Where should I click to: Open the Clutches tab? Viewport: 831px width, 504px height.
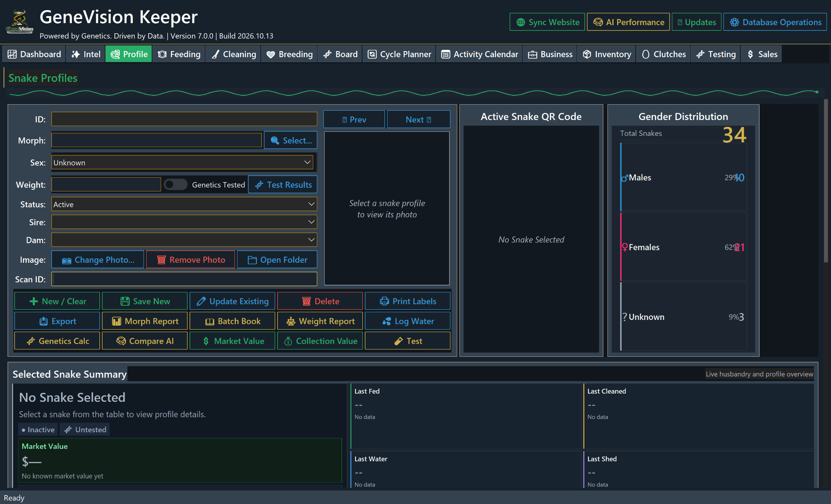(664, 54)
